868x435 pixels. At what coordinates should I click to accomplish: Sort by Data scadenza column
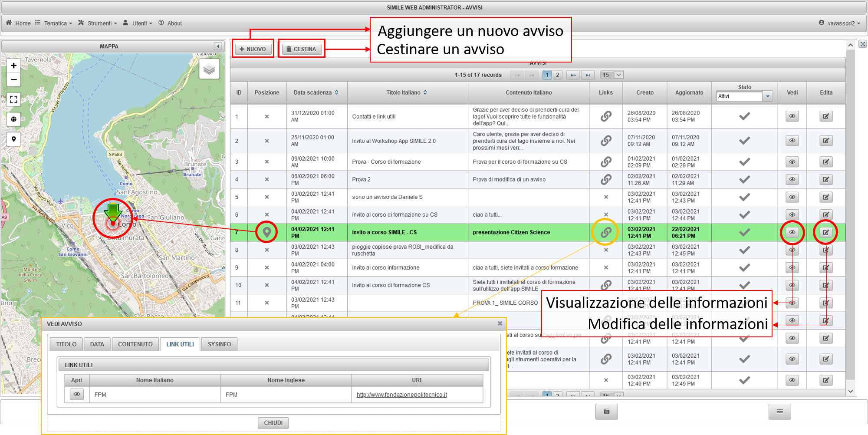coord(316,92)
